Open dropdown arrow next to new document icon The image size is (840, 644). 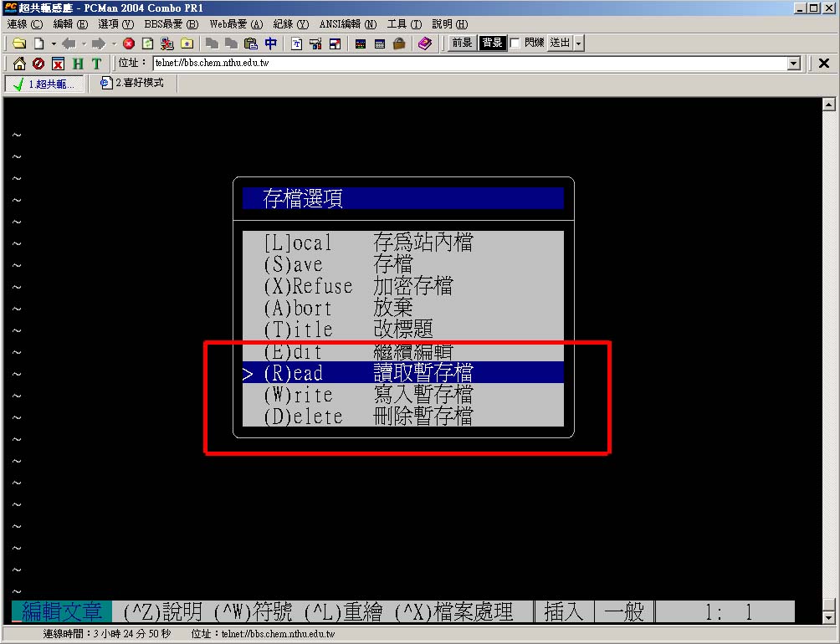coord(54,43)
